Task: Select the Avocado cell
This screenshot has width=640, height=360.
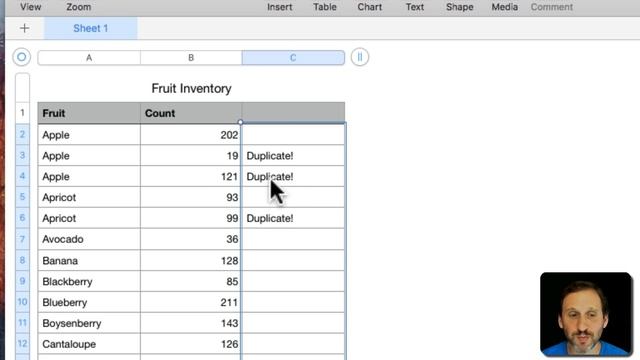Action: click(89, 239)
